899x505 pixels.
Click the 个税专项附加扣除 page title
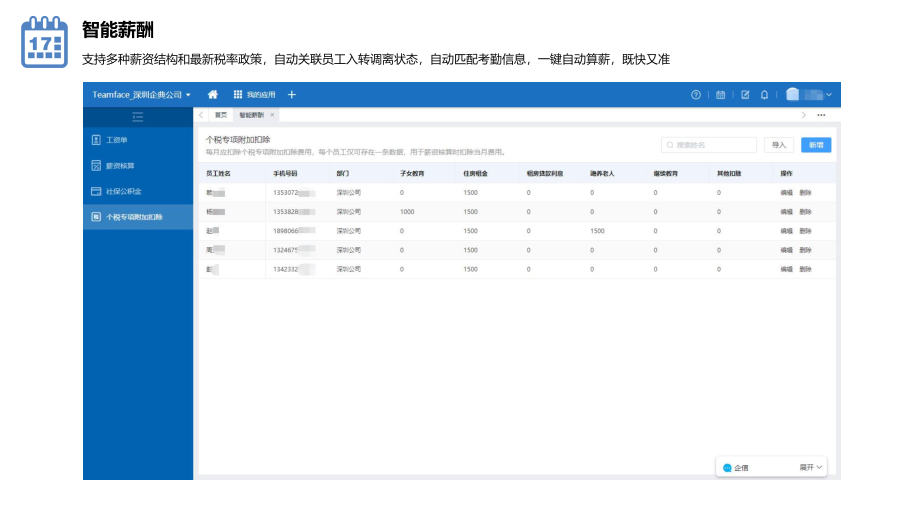(238, 139)
